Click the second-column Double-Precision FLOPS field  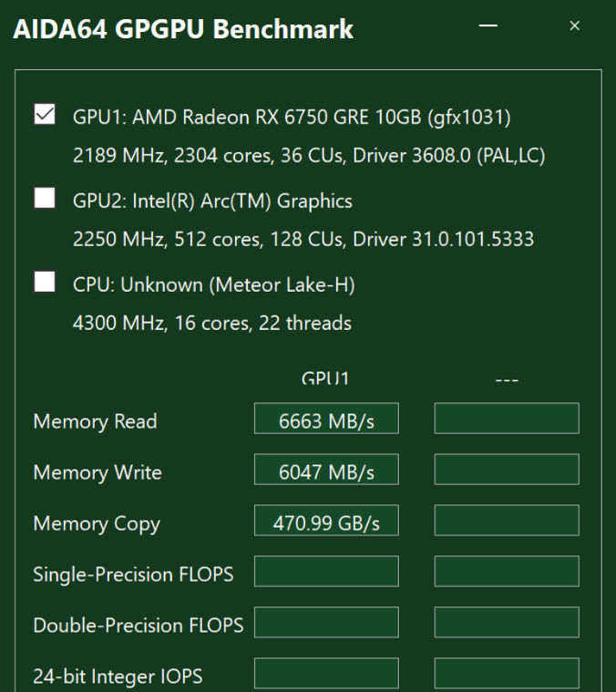[507, 623]
